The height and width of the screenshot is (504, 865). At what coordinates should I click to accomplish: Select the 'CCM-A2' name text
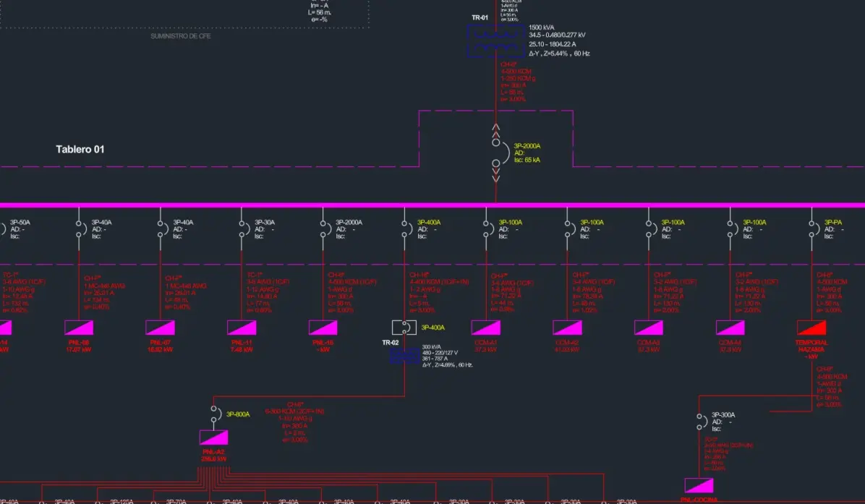567,343
